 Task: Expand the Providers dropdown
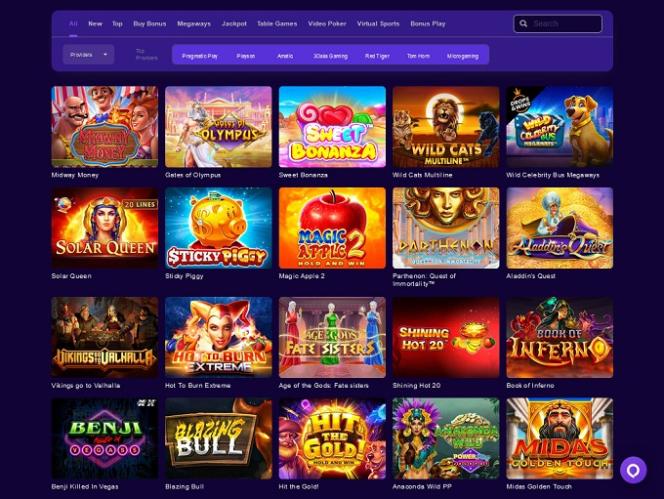pyautogui.click(x=89, y=55)
